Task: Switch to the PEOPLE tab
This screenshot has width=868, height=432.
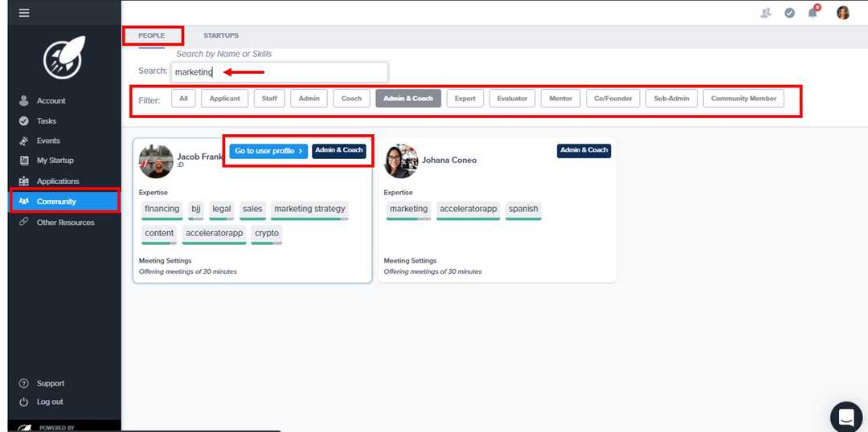Action: tap(152, 35)
